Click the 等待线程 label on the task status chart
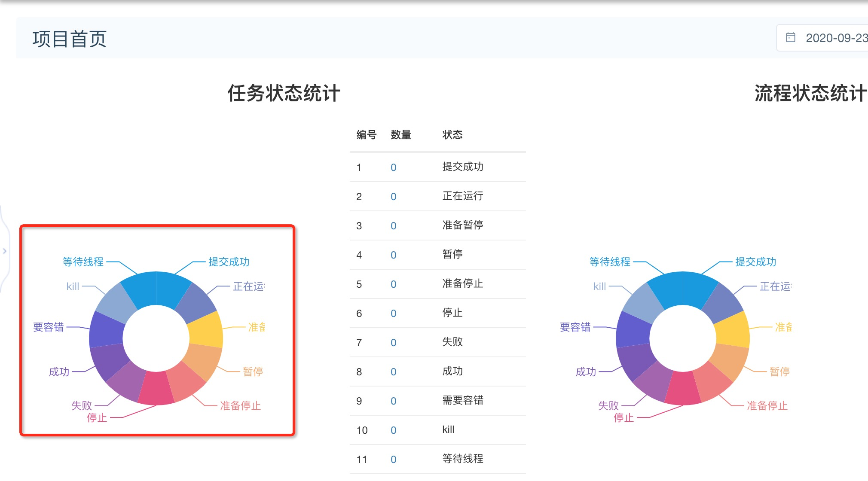Viewport: 868px width, 481px height. coord(83,261)
